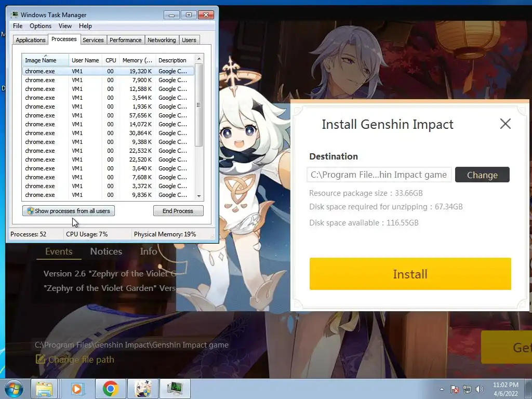
Task: Click the Change file path edit icon
Action: 41,359
